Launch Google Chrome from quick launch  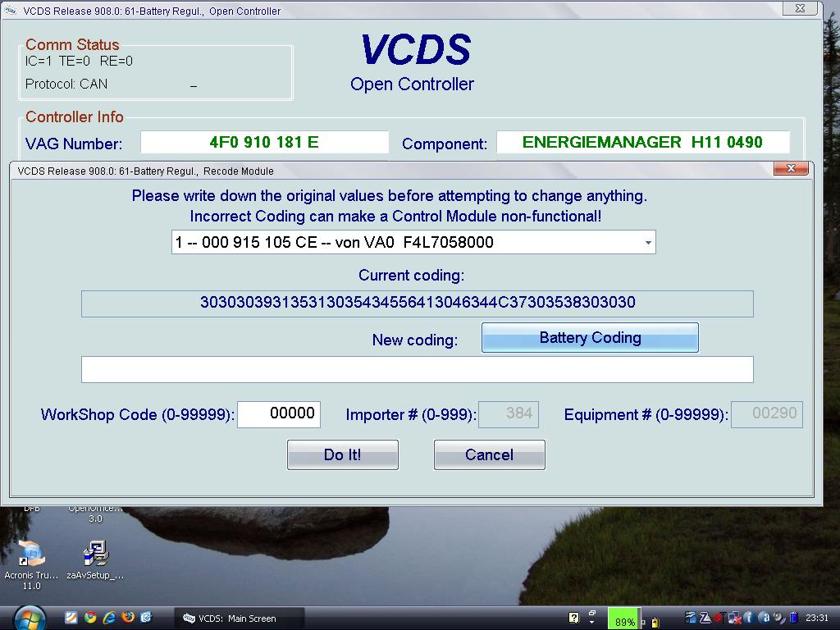click(89, 618)
